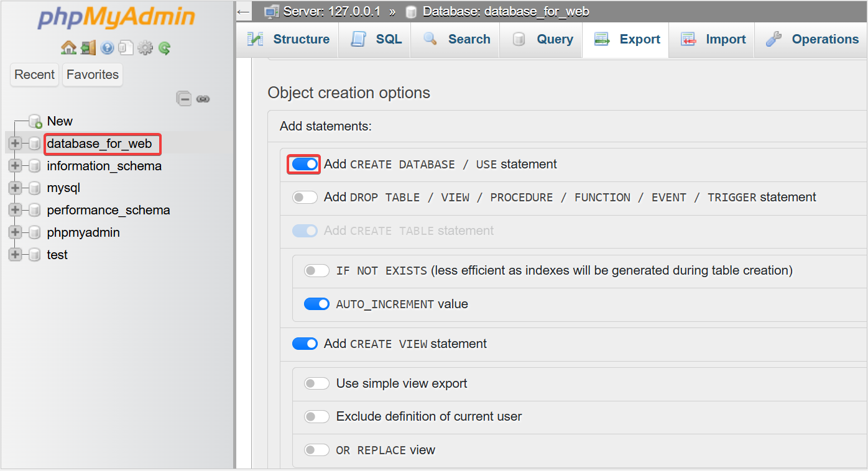The image size is (868, 471).
Task: Select the phpmyadmin database in tree
Action: 83,232
